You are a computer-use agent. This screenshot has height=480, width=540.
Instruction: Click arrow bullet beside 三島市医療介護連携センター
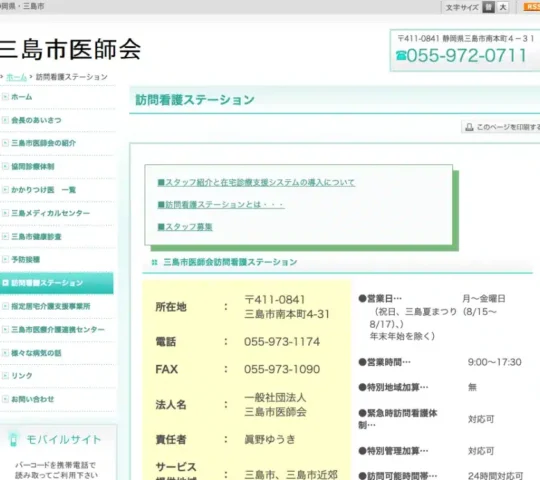tap(5, 330)
